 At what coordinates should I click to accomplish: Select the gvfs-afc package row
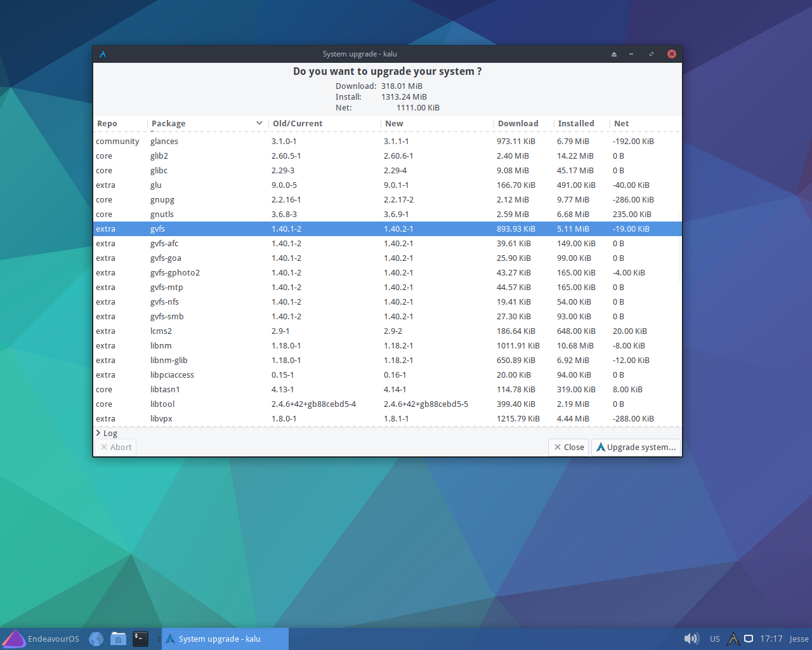tap(387, 243)
